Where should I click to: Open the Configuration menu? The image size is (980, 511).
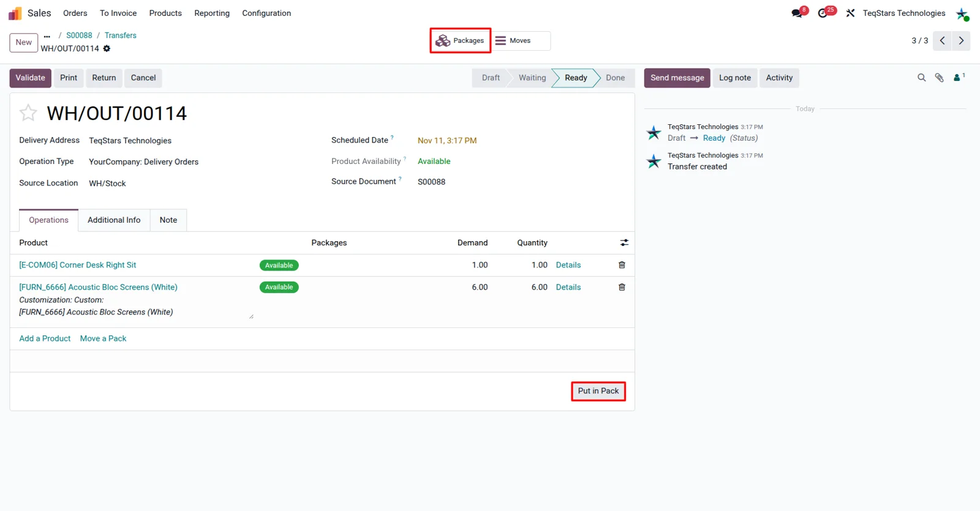[266, 13]
